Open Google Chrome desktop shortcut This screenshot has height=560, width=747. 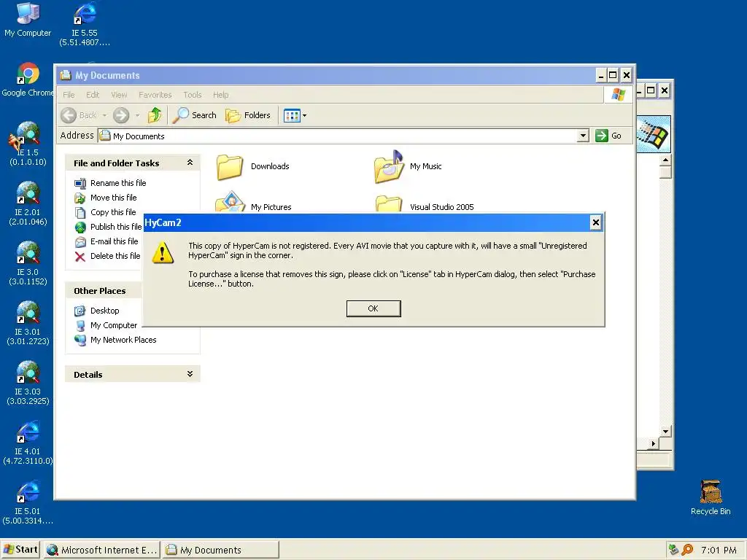point(28,79)
